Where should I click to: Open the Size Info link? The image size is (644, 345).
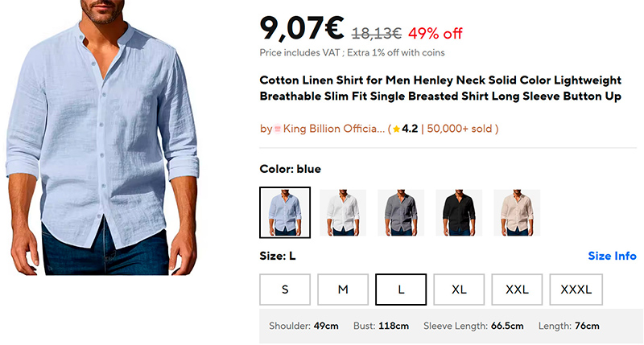point(612,257)
